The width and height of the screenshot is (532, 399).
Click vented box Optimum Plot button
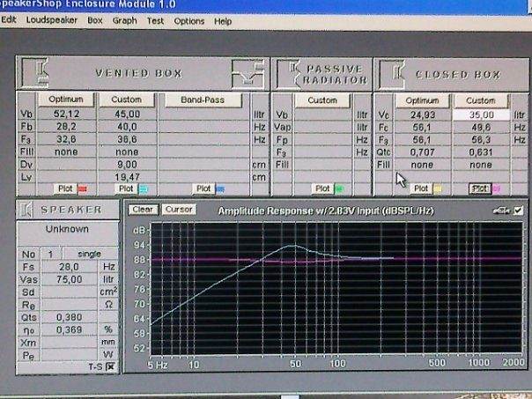pyautogui.click(x=65, y=188)
